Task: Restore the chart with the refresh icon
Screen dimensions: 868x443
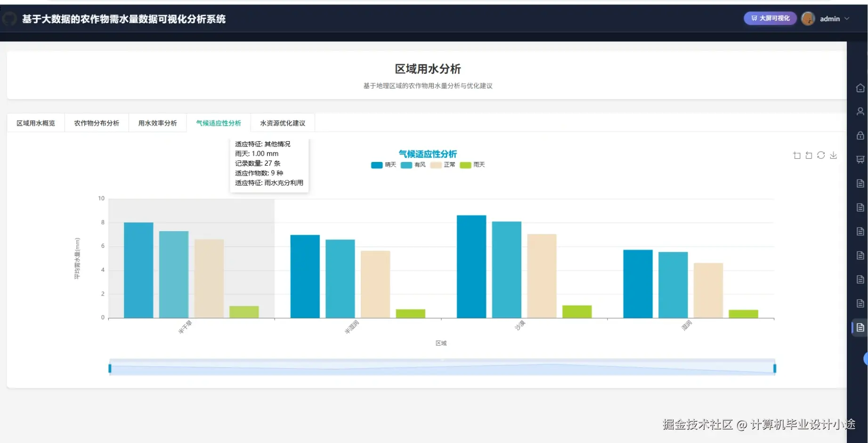Action: click(821, 155)
